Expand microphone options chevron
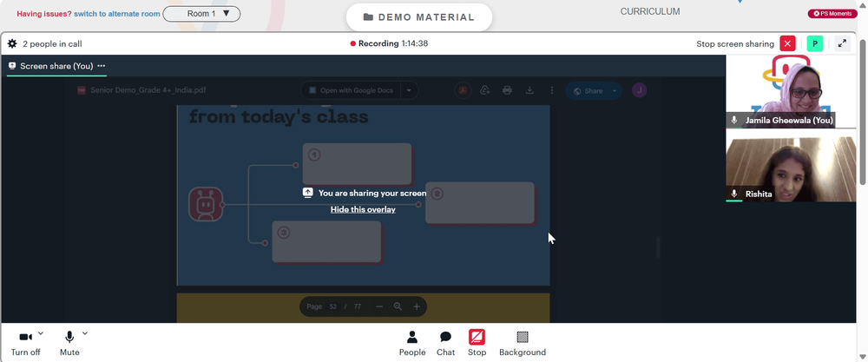Image resolution: width=868 pixels, height=362 pixels. pyautogui.click(x=85, y=333)
